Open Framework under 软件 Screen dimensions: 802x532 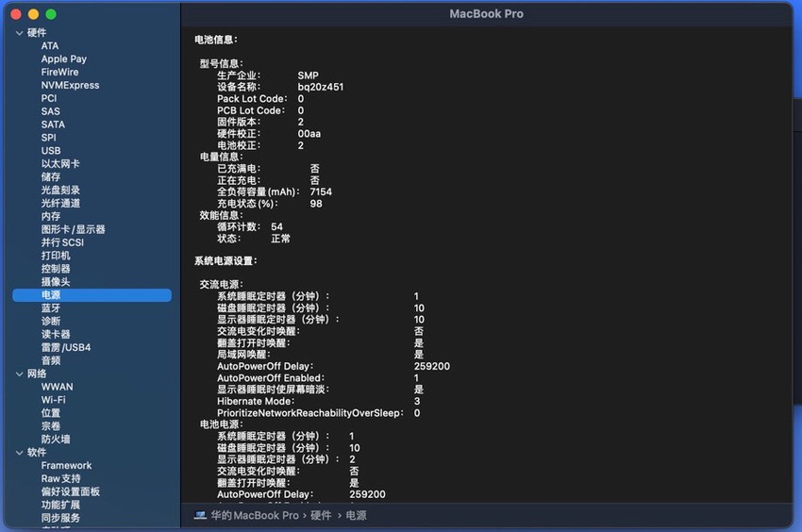pos(66,466)
